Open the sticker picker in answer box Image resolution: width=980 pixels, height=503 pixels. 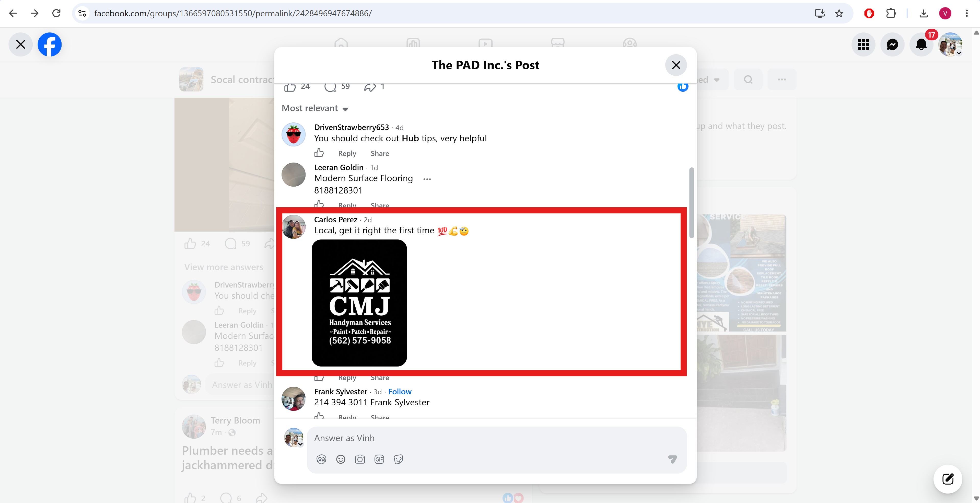click(x=398, y=459)
